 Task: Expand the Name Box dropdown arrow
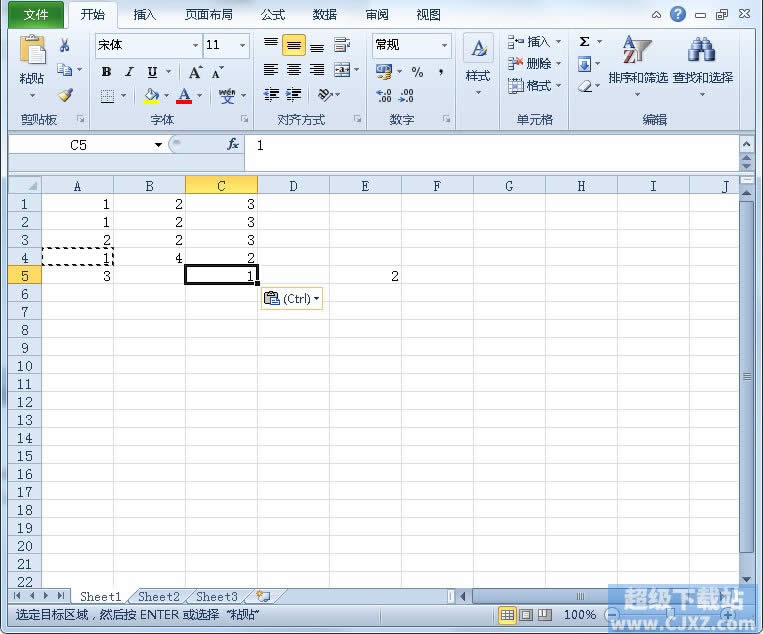(158, 145)
